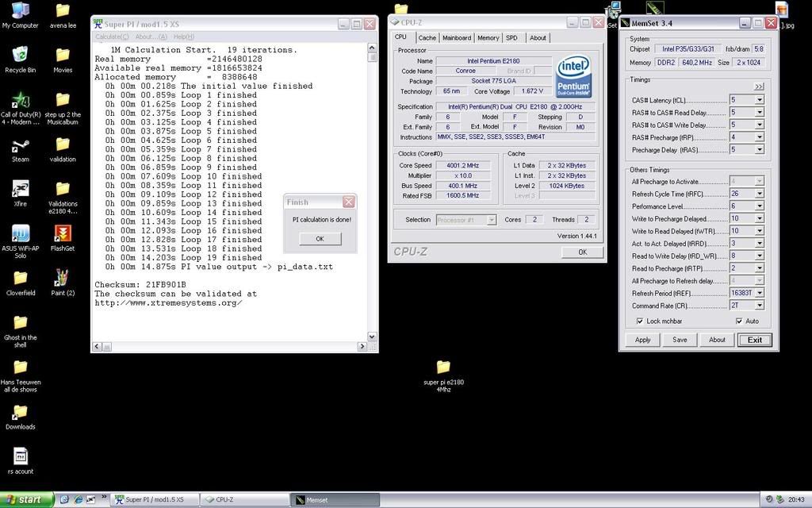Open Refresh Cycle Time (tRFC) dropdown
This screenshot has height=508, width=812.
(x=759, y=194)
